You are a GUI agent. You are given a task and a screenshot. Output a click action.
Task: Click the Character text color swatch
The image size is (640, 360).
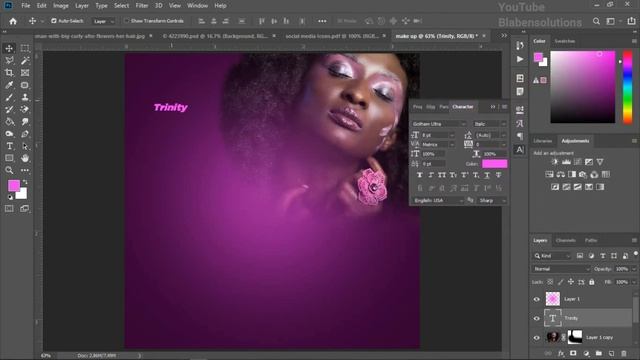(x=495, y=164)
